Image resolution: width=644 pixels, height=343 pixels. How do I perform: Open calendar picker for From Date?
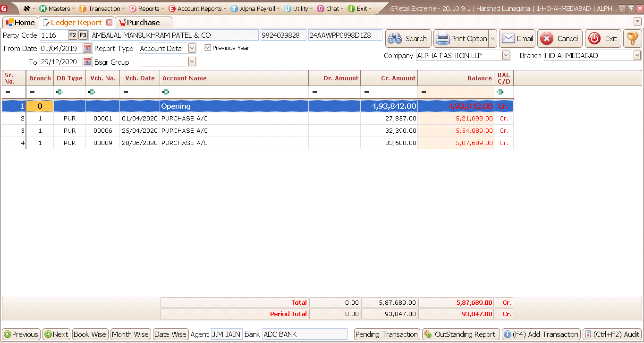point(87,48)
